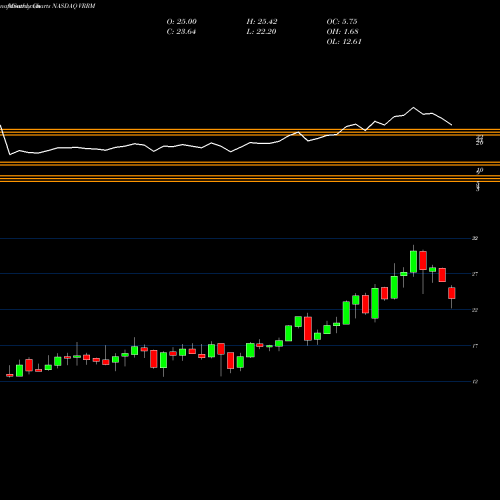Click the 'OH: 1.68' reading
This screenshot has height=500, width=500.
(343, 32)
